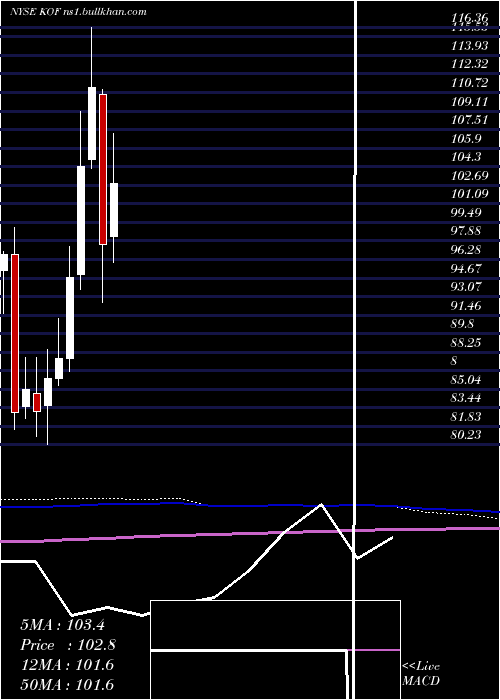Pick the 89.8 price axis label
This screenshot has width=500, height=700.
(462, 324)
